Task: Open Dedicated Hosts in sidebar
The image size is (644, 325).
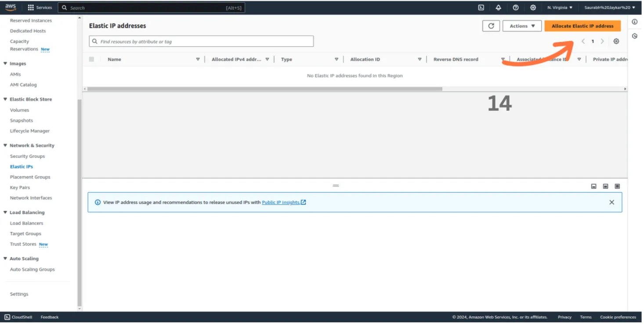Action: [28, 31]
